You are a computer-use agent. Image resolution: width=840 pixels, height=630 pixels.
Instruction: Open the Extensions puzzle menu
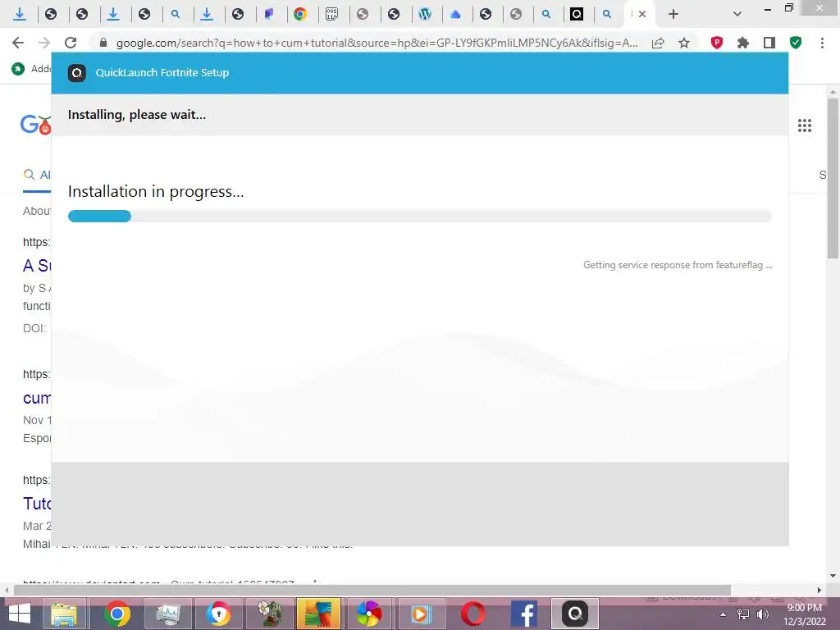tap(742, 43)
